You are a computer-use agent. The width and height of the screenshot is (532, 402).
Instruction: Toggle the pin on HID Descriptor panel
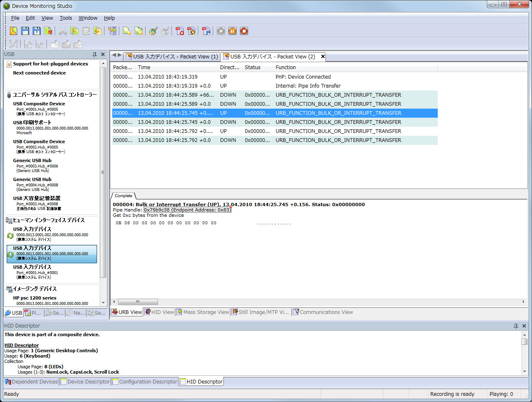pyautogui.click(x=516, y=326)
